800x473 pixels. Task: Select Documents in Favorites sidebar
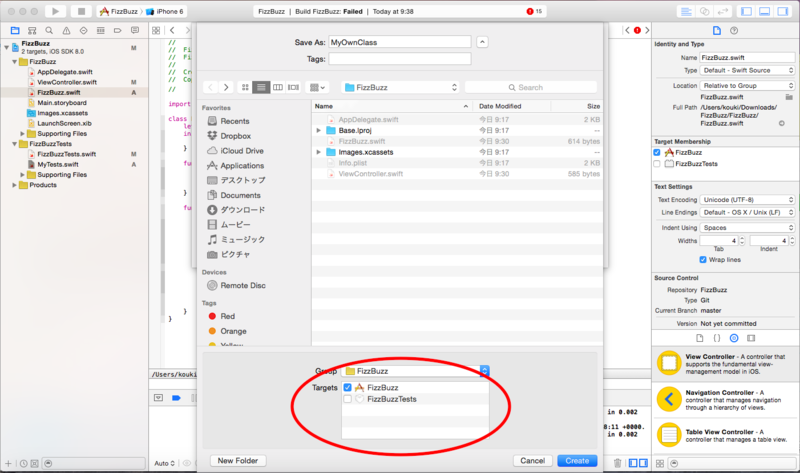(x=240, y=195)
